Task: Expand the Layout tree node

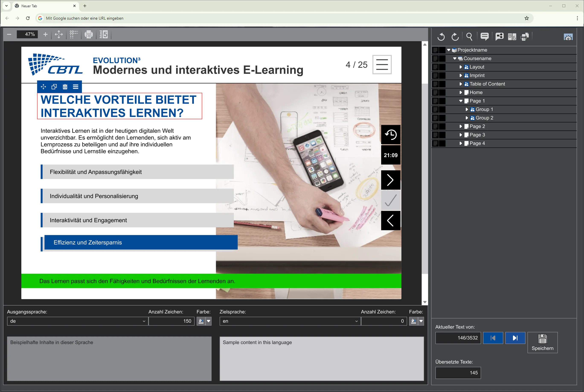Action: point(461,67)
